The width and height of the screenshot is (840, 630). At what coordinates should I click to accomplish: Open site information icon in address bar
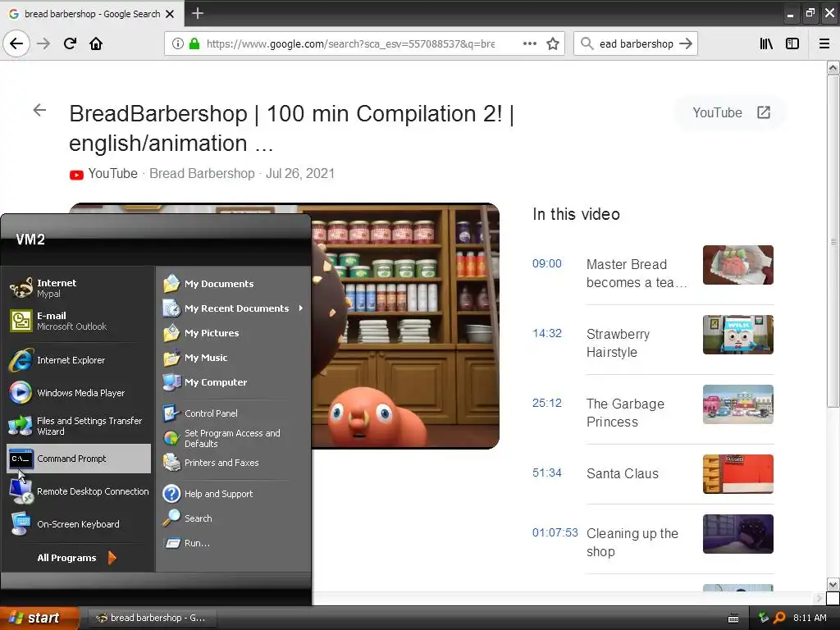pos(178,43)
